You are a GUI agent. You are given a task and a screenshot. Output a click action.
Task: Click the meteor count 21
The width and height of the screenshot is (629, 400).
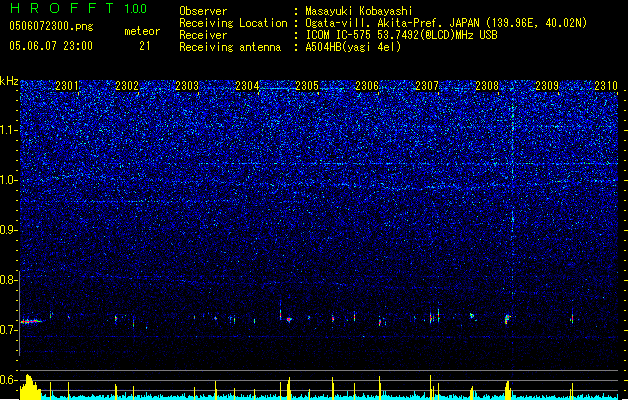click(145, 46)
